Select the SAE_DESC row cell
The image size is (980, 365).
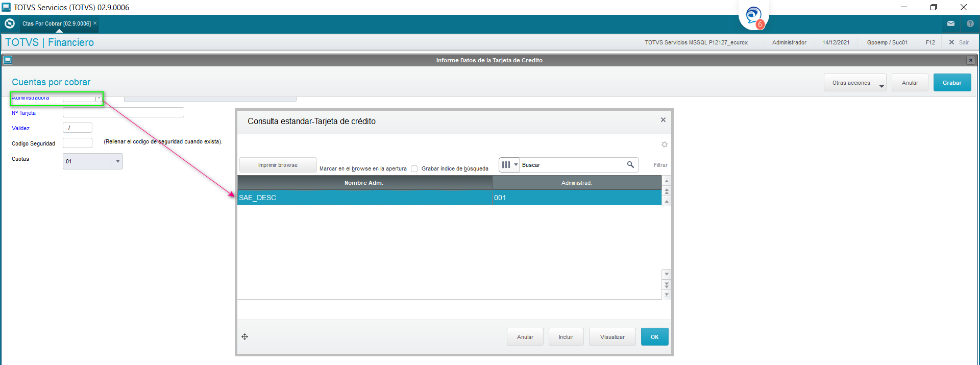tap(364, 198)
